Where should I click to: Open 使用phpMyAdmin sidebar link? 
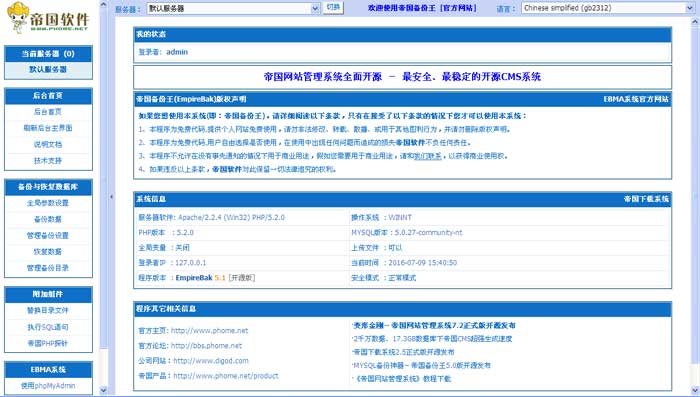pos(48,385)
